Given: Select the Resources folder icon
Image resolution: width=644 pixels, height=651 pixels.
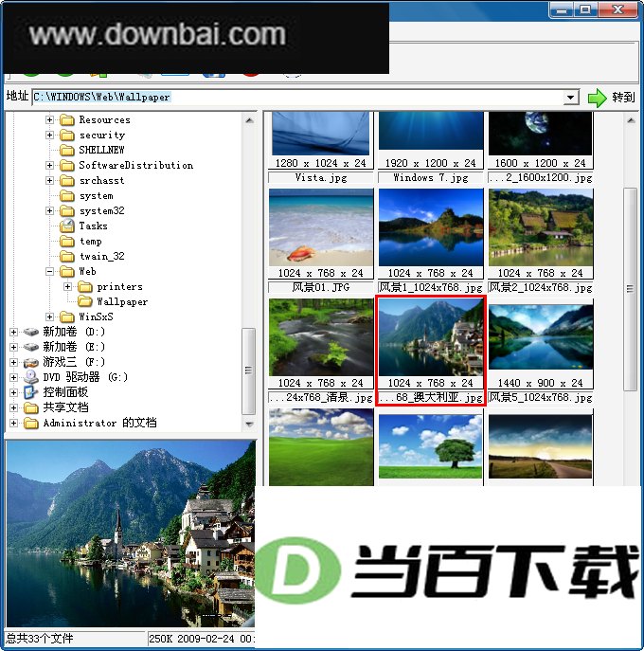Looking at the screenshot, I should point(67,120).
